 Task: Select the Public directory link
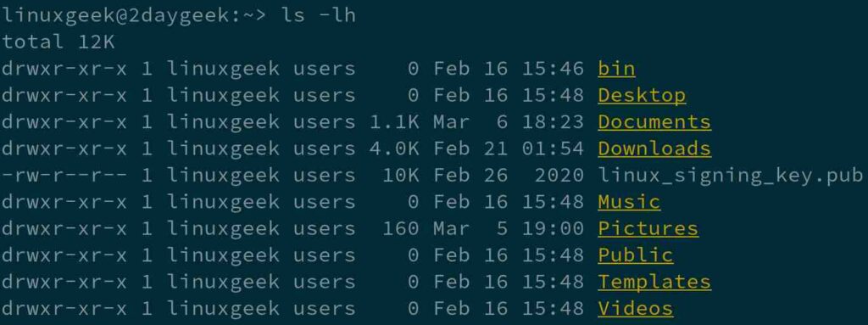coord(636,255)
